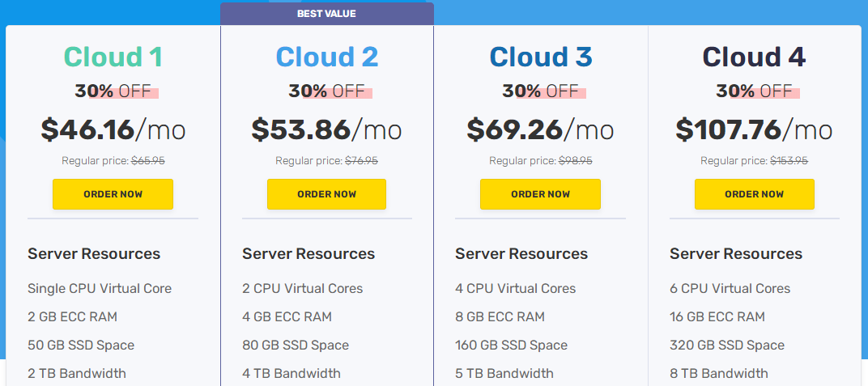Click the Cloud 3 plan heading
This screenshot has height=386, width=868.
point(540,57)
